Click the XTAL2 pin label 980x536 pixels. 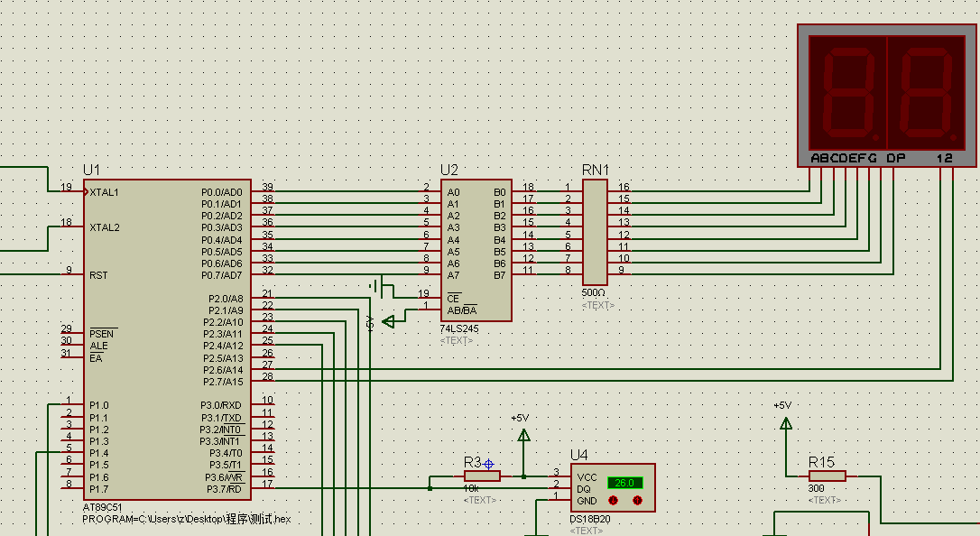pos(105,227)
